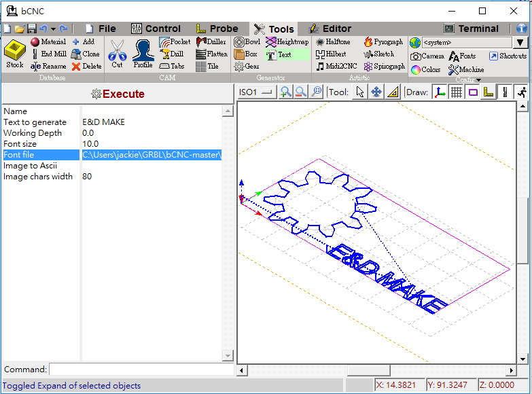Open the Material database entry

coord(48,41)
